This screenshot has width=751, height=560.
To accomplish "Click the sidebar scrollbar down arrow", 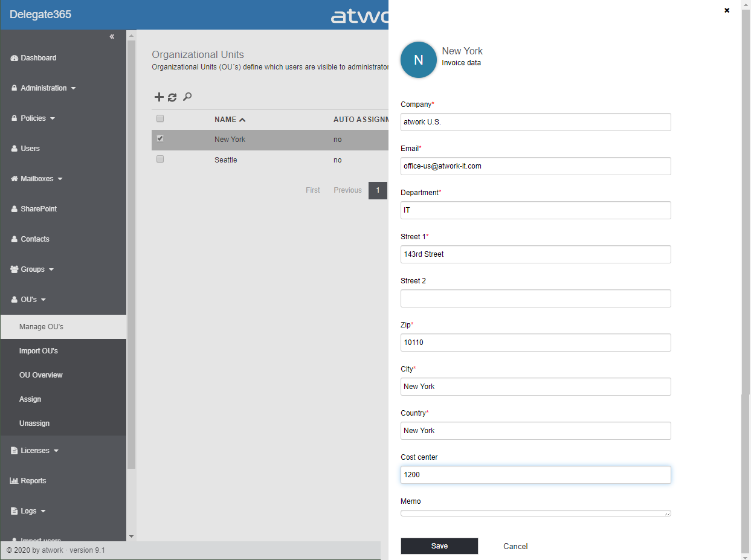I will click(x=131, y=536).
